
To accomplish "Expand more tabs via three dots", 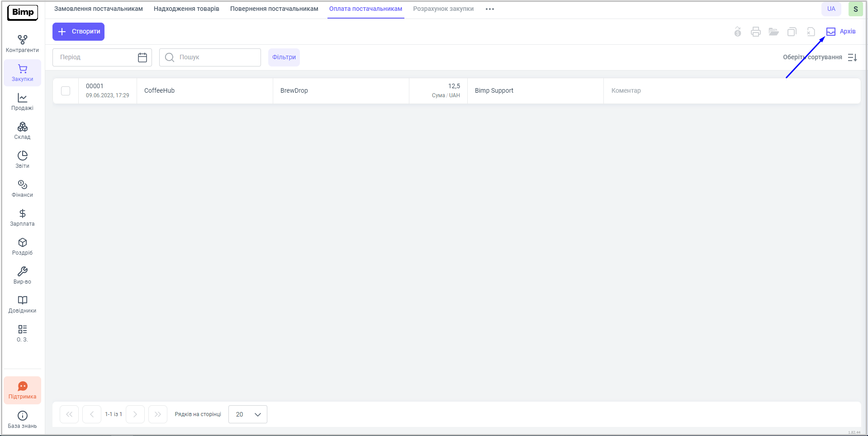I will coord(489,9).
